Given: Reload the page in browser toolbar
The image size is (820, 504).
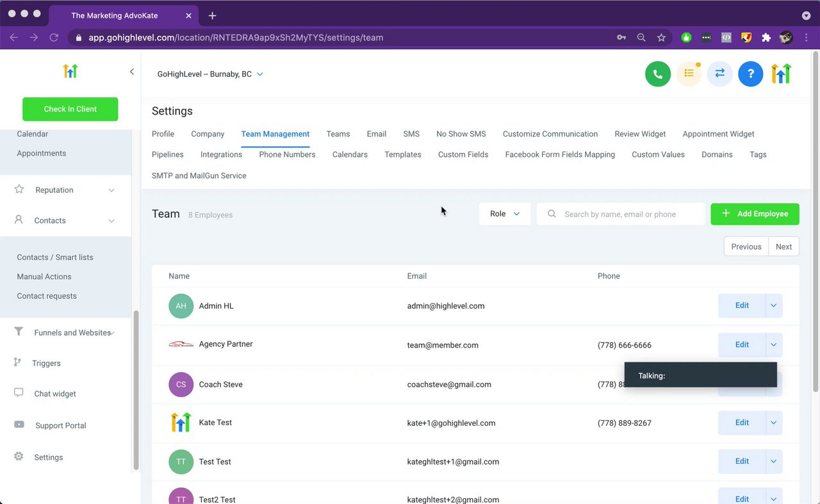Looking at the screenshot, I should point(54,38).
